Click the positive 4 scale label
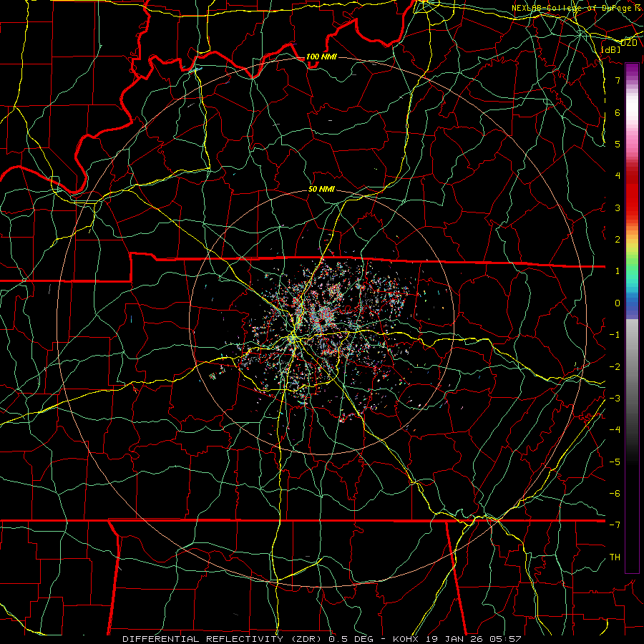Screen dimensions: 644x644 (x=618, y=176)
